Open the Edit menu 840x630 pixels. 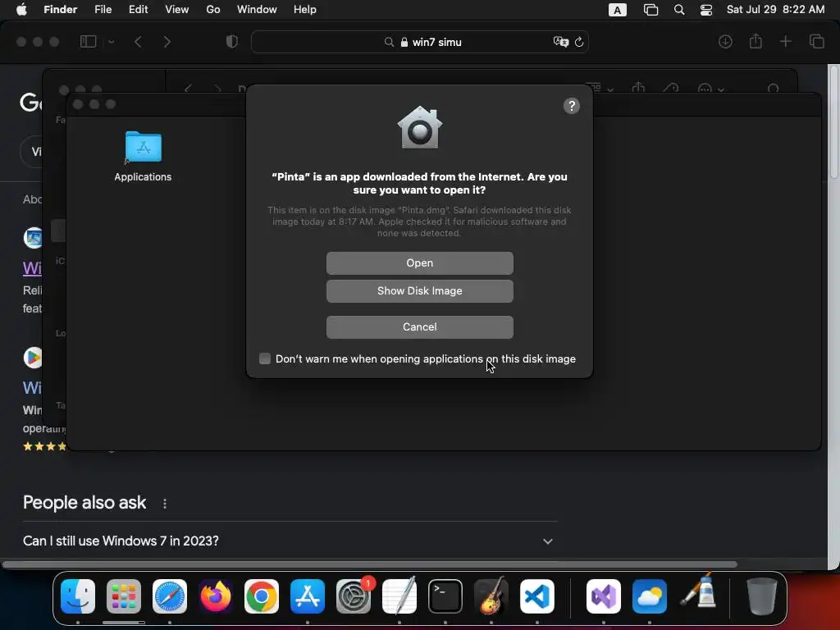pyautogui.click(x=138, y=10)
